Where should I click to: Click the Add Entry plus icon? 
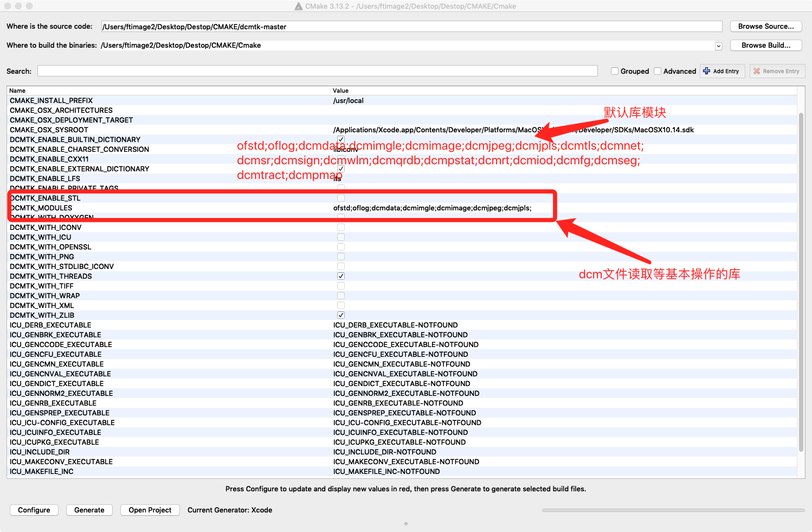click(707, 71)
